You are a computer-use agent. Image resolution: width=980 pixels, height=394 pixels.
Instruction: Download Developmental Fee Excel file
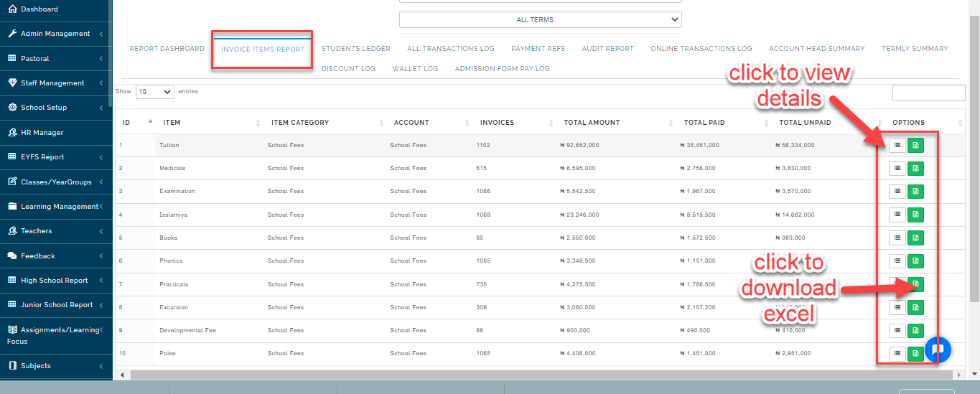[915, 331]
